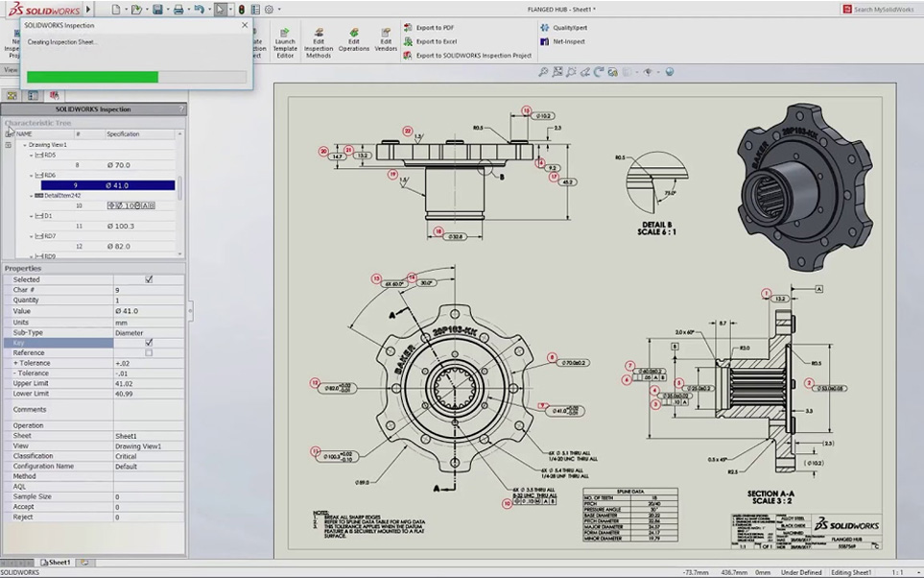Open the Select tool dropdown arrow
924x578 pixels.
pyautogui.click(x=230, y=10)
